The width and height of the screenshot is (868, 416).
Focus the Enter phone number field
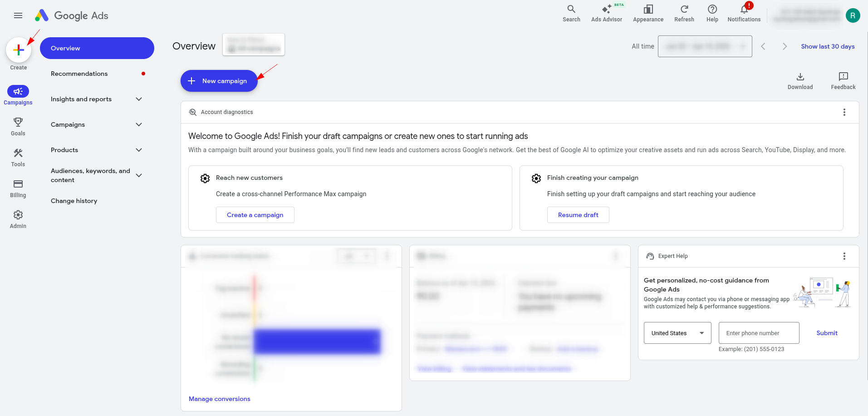pyautogui.click(x=759, y=333)
